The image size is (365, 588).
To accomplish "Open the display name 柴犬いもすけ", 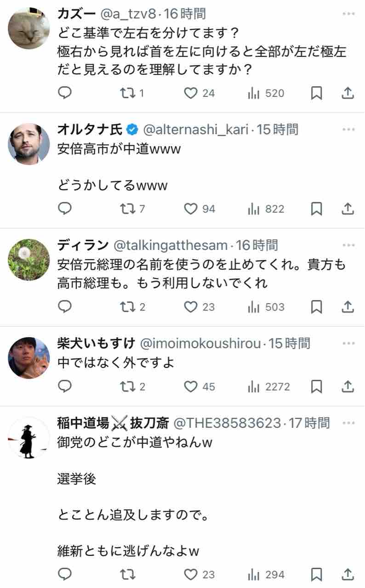I will pyautogui.click(x=97, y=343).
